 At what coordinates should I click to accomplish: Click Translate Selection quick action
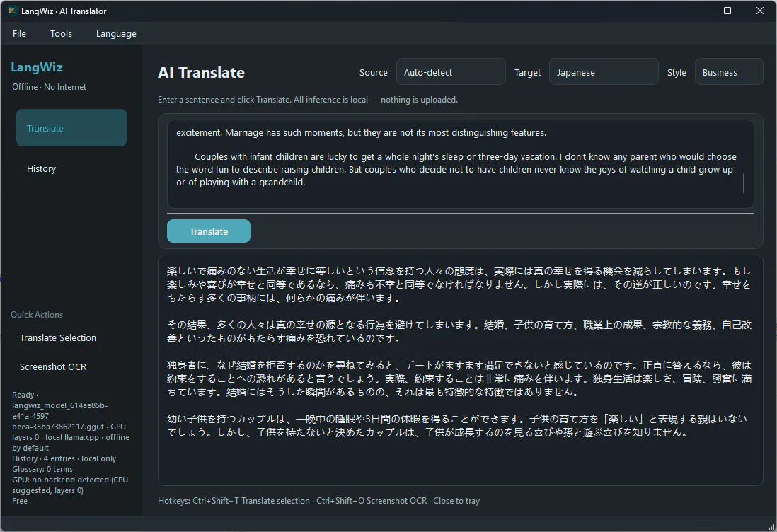(x=58, y=338)
